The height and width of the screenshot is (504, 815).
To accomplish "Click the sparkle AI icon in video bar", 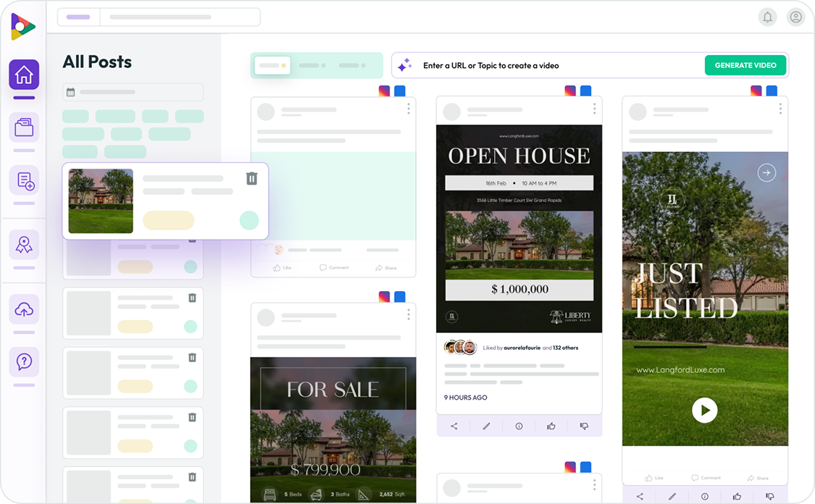I will coord(404,65).
